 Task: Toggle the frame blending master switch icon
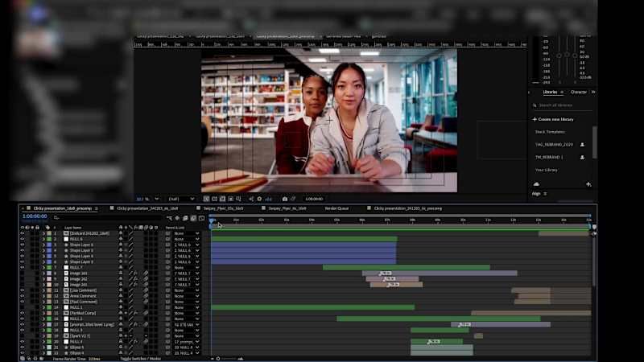(185, 218)
